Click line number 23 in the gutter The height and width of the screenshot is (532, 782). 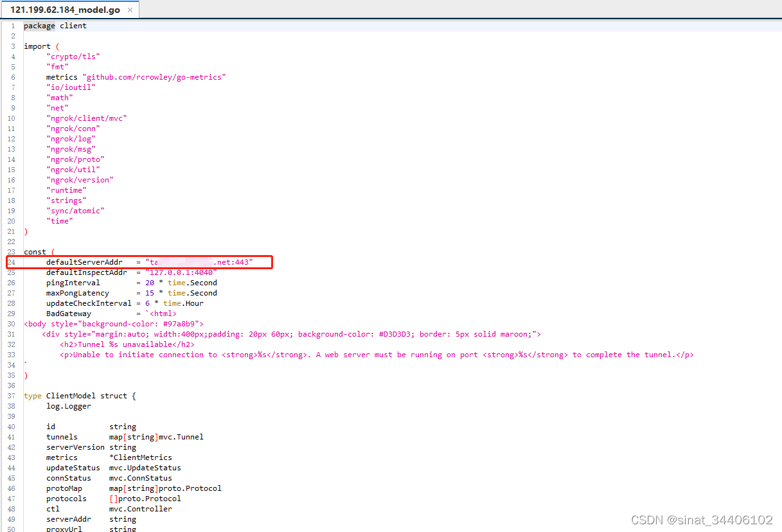pyautogui.click(x=11, y=252)
